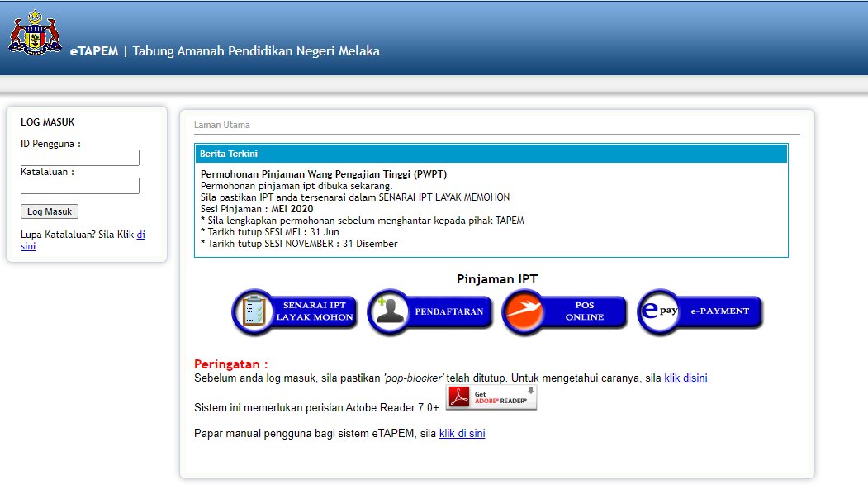
Task: Click 'Tarikh tutup SESI MEI' line
Action: [269, 232]
